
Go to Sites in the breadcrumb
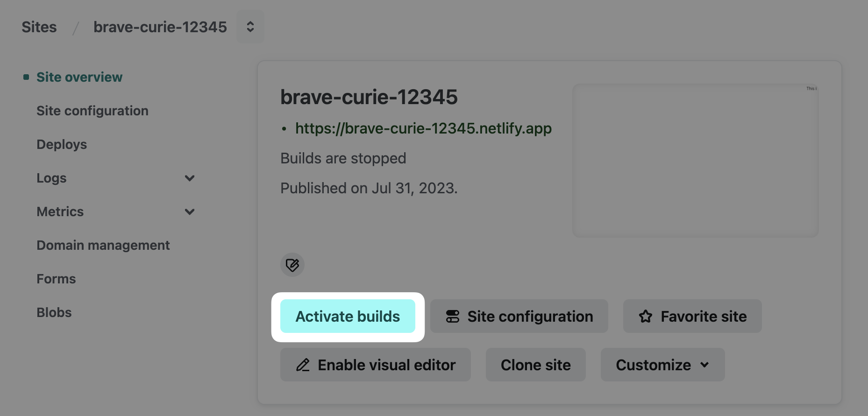[x=39, y=27]
